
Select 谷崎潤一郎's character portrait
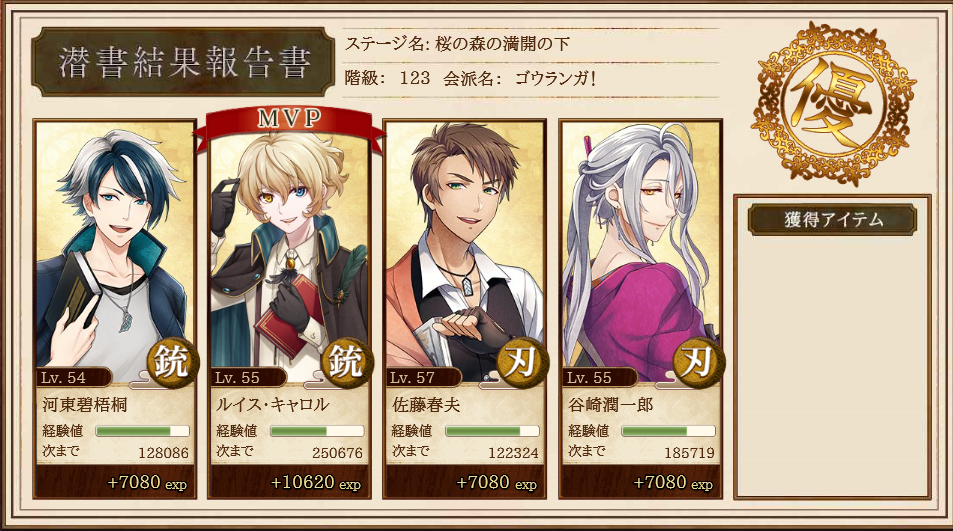click(x=640, y=252)
